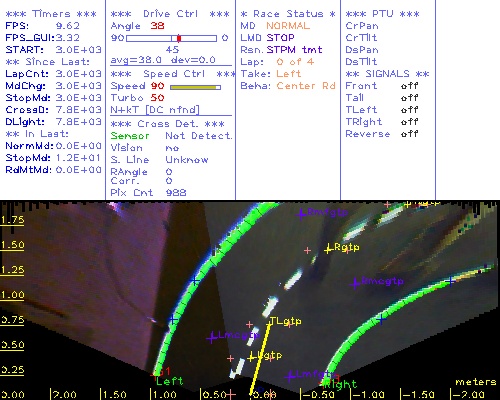Click the NORMAL mode value
The height and width of the screenshot is (400, 500).
pyautogui.click(x=288, y=26)
